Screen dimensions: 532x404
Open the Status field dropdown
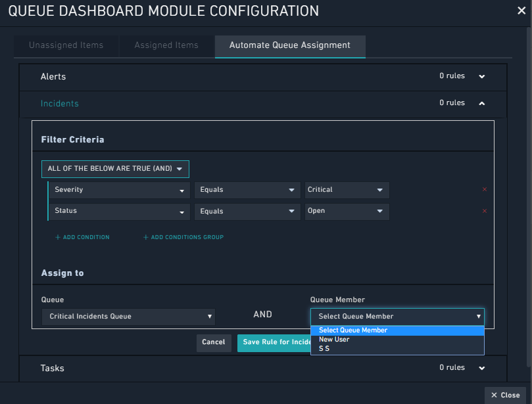120,212
